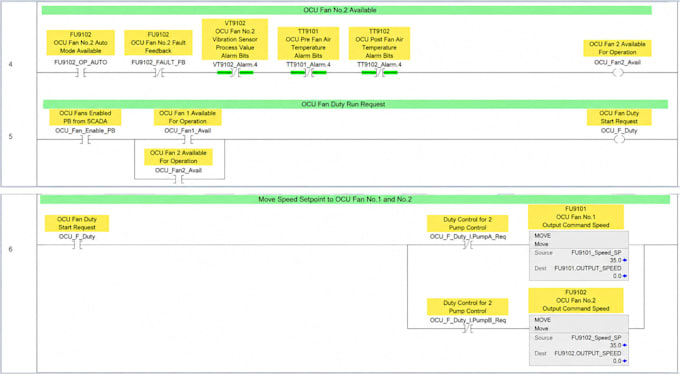Select the OCU_Fan2_Avail branch contact in rung 5

[178, 179]
